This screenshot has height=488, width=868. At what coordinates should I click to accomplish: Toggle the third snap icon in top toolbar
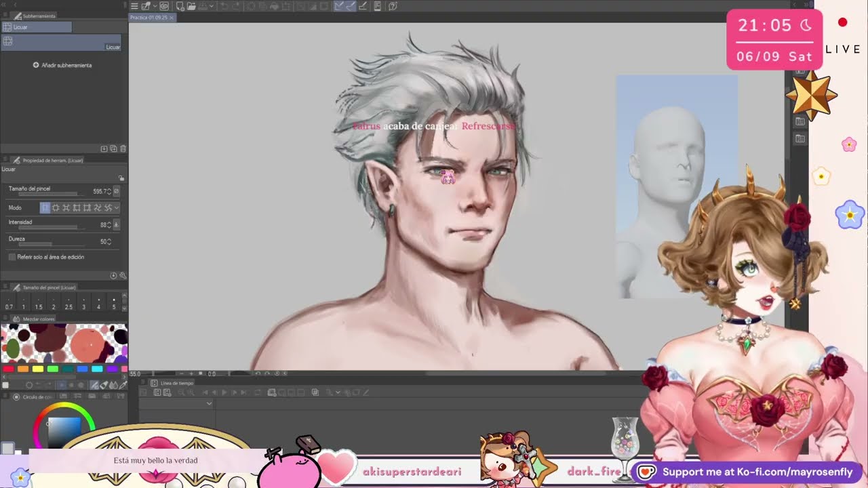[363, 6]
